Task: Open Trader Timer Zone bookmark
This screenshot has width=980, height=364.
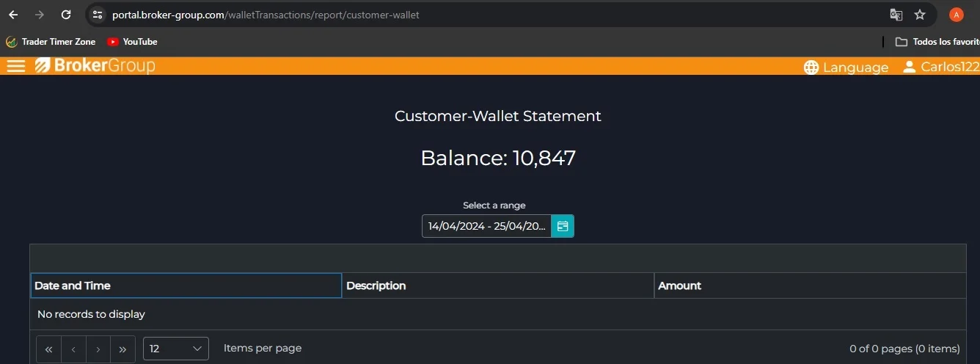Action: [51, 42]
